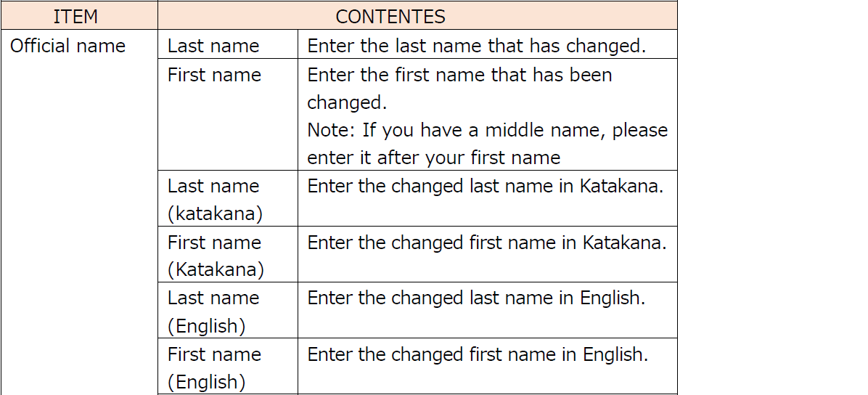Select the First name (English) cell
Screen dimensions: 868x395
tap(227, 366)
